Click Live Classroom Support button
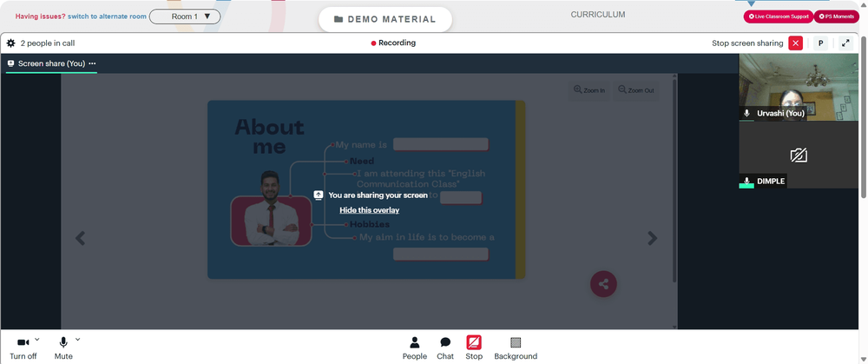This screenshot has width=868, height=364. 779,17
